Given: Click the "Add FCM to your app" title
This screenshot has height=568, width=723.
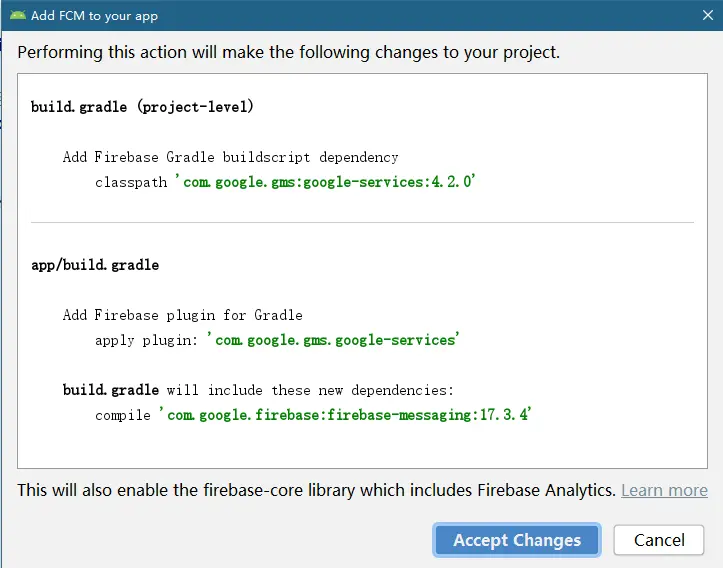Looking at the screenshot, I should coord(94,16).
